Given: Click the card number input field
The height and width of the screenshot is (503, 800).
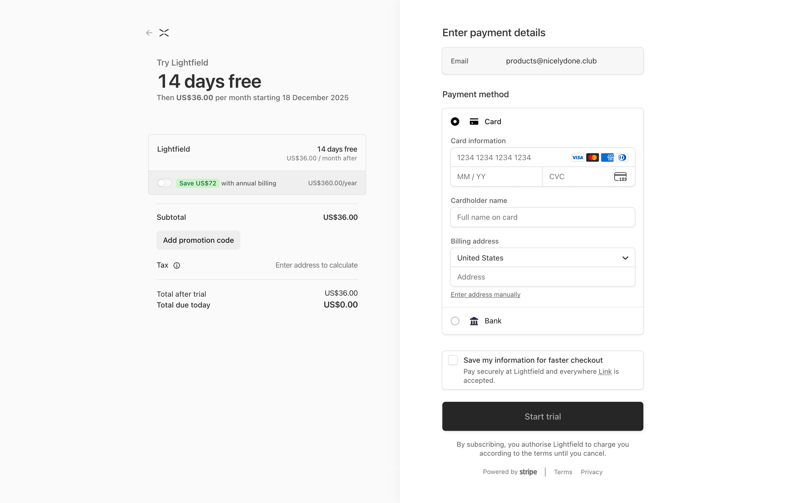Looking at the screenshot, I should tap(510, 158).
